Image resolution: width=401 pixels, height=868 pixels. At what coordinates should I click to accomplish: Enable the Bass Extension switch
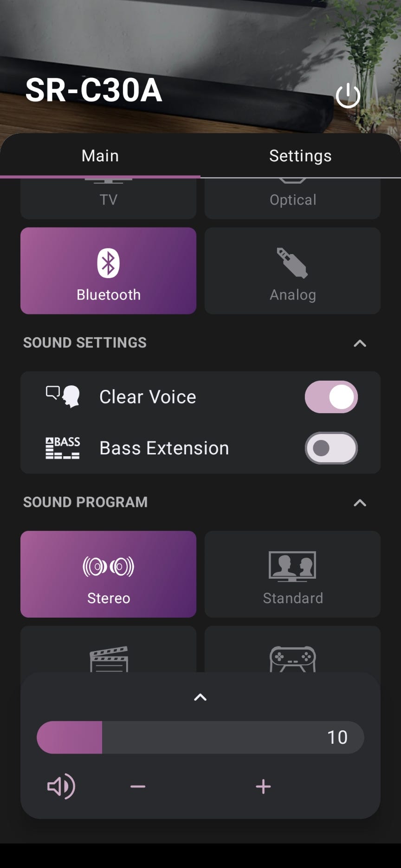point(331,448)
